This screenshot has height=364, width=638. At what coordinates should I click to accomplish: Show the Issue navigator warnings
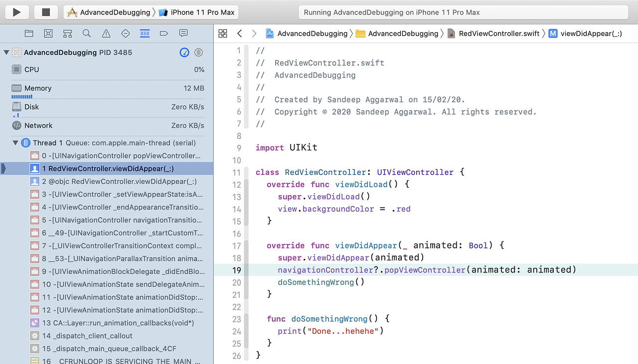[106, 33]
